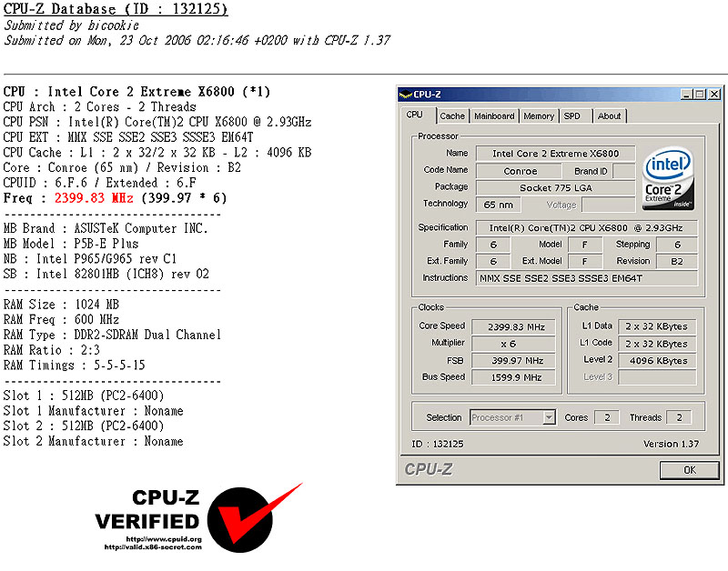Click the 'MB Brand : ASUSTeK Computer INC.' line

[x=106, y=228]
